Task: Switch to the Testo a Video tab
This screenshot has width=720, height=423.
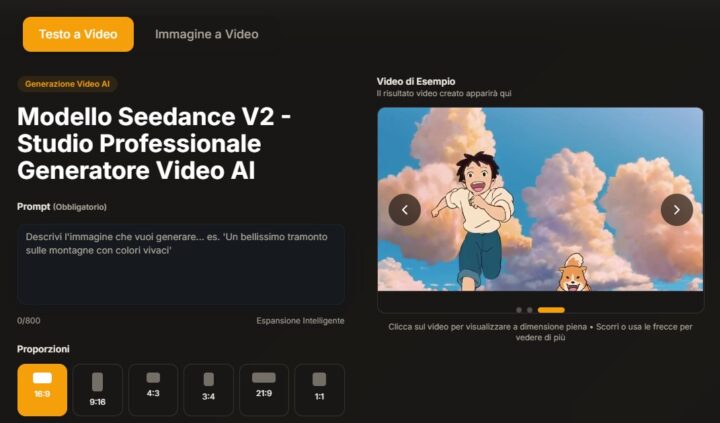Action: coord(78,34)
